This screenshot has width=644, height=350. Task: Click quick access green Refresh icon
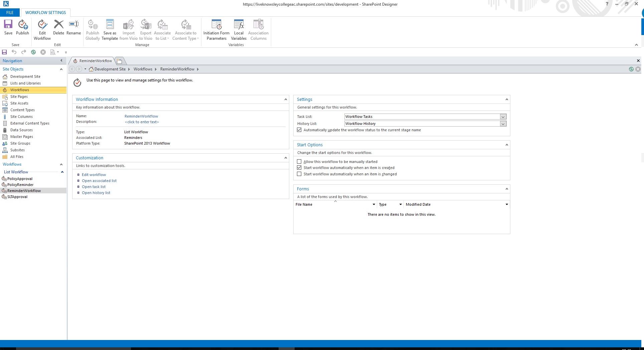33,52
